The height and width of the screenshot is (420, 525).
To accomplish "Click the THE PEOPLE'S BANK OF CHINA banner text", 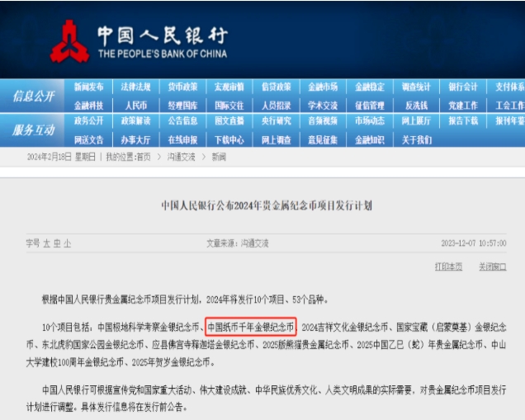I will pyautogui.click(x=163, y=54).
